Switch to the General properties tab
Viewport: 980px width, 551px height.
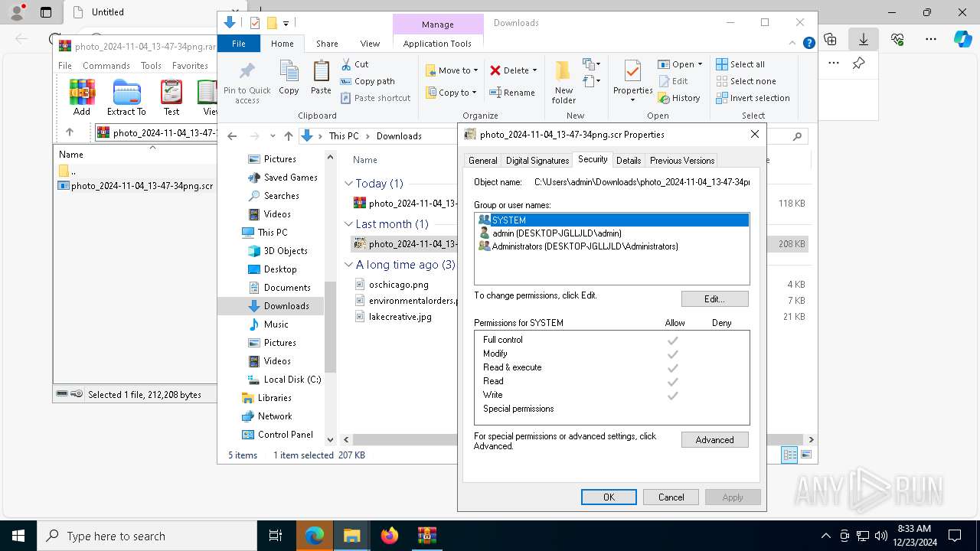point(482,161)
